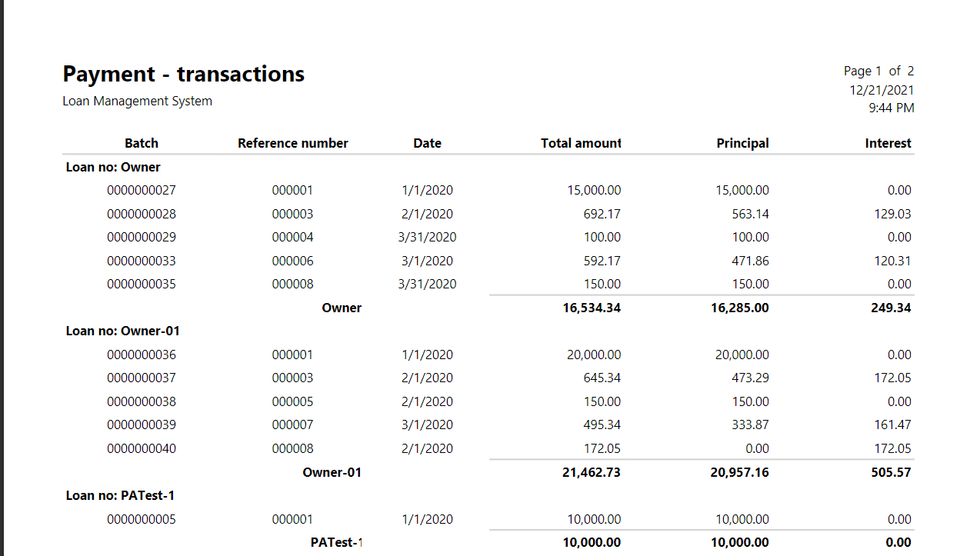Select the Date column header
980x556 pixels.
427,143
